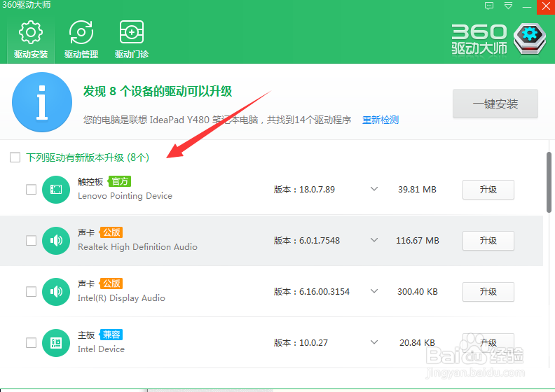The width and height of the screenshot is (555, 392).
Task: Click the 一键安装 button
Action: pos(495,104)
